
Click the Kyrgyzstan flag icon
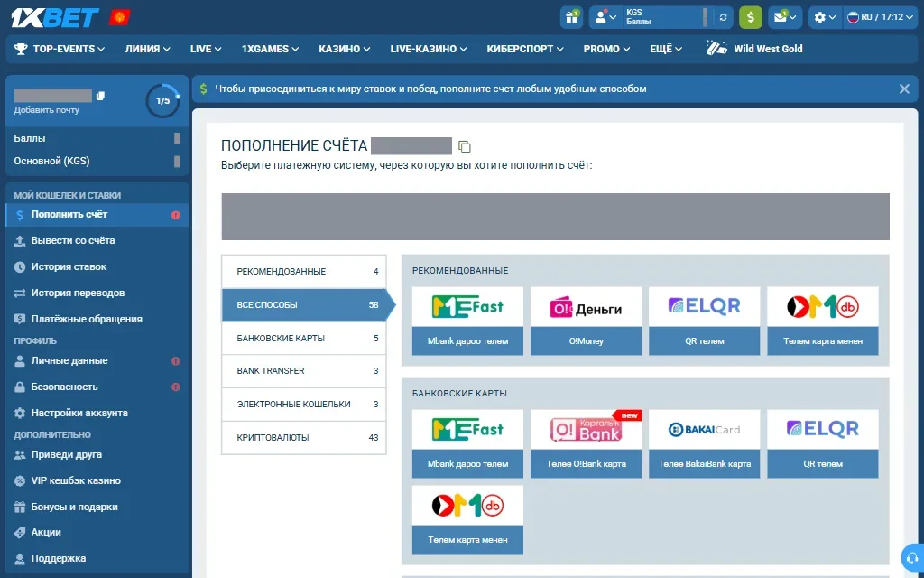[x=120, y=18]
